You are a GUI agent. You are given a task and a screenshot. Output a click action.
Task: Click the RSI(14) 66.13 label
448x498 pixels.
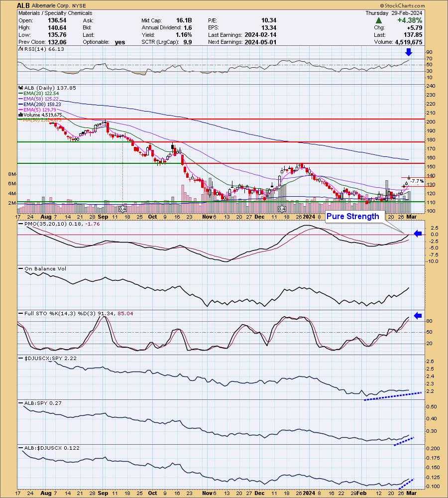[44, 49]
